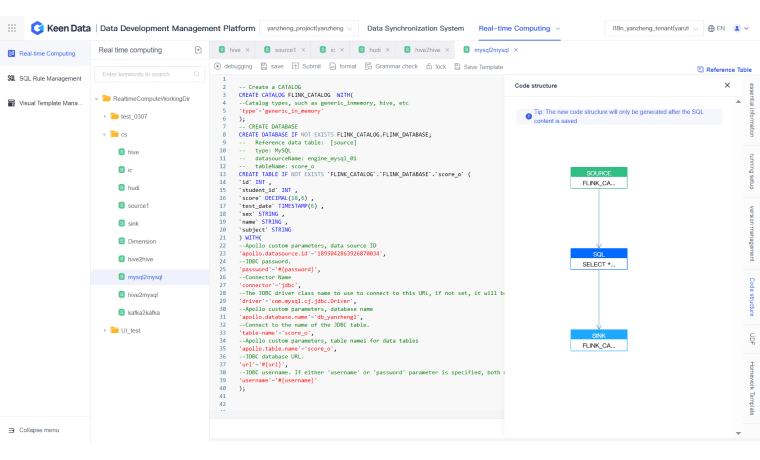Click the debugging run icon

217,66
